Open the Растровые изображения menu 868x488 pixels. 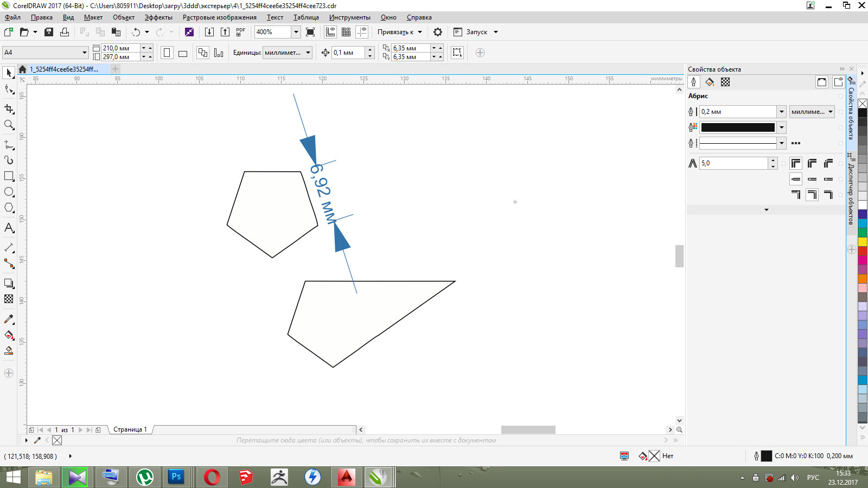(219, 17)
